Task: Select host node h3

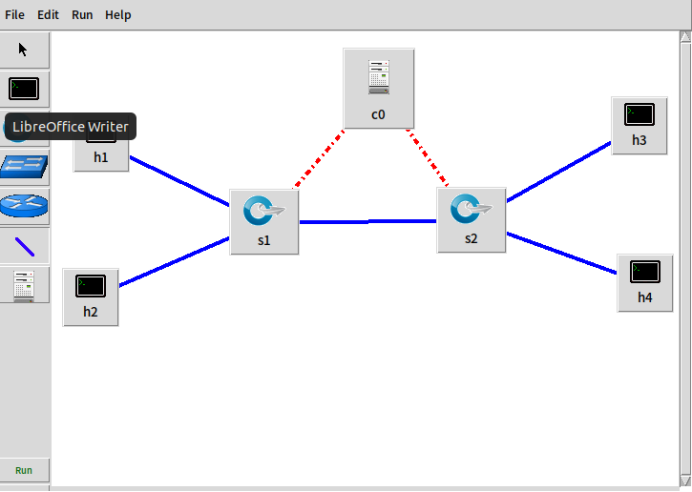Action: click(639, 126)
